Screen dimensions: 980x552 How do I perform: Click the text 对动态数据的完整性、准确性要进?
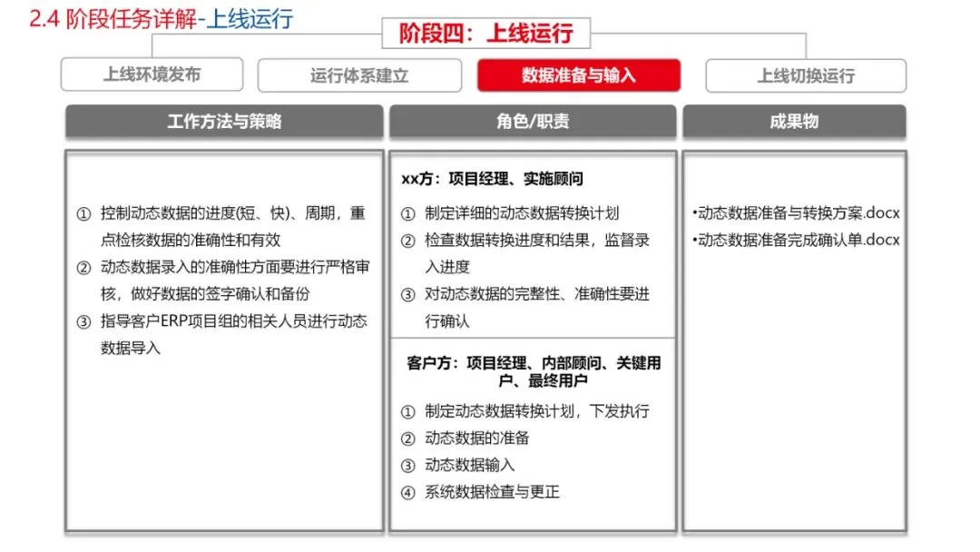pyautogui.click(x=537, y=294)
